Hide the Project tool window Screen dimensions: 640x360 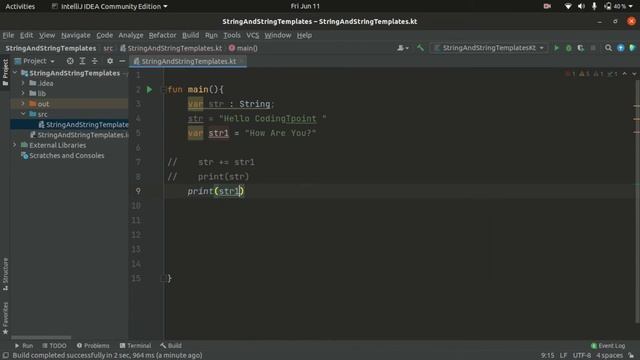(x=122, y=61)
